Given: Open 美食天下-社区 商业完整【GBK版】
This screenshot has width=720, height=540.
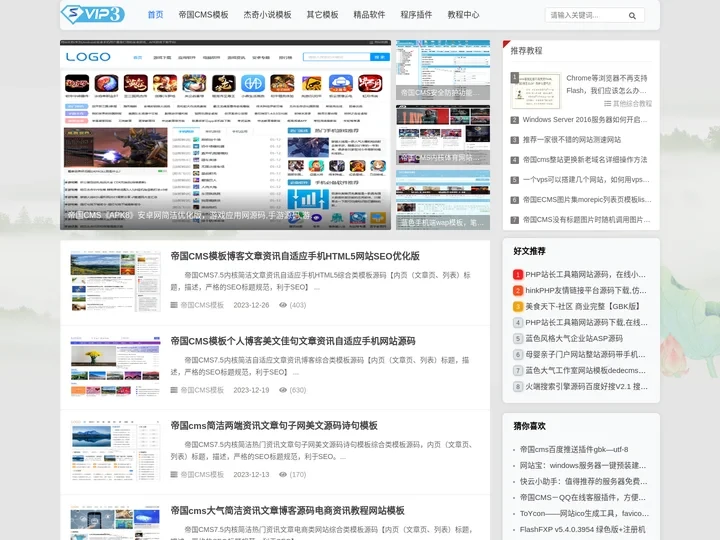Looking at the screenshot, I should [x=583, y=306].
